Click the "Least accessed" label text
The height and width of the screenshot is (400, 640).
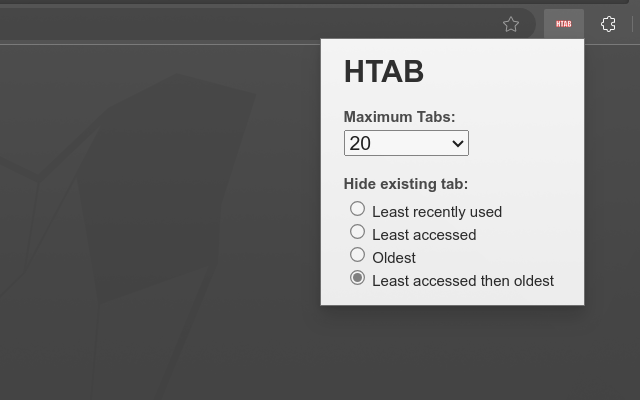pyautogui.click(x=424, y=235)
